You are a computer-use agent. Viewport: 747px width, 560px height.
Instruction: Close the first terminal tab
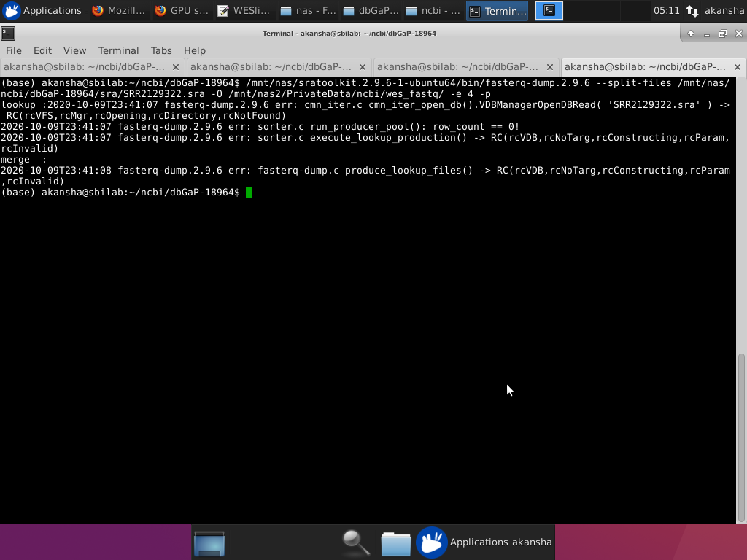[x=174, y=66]
